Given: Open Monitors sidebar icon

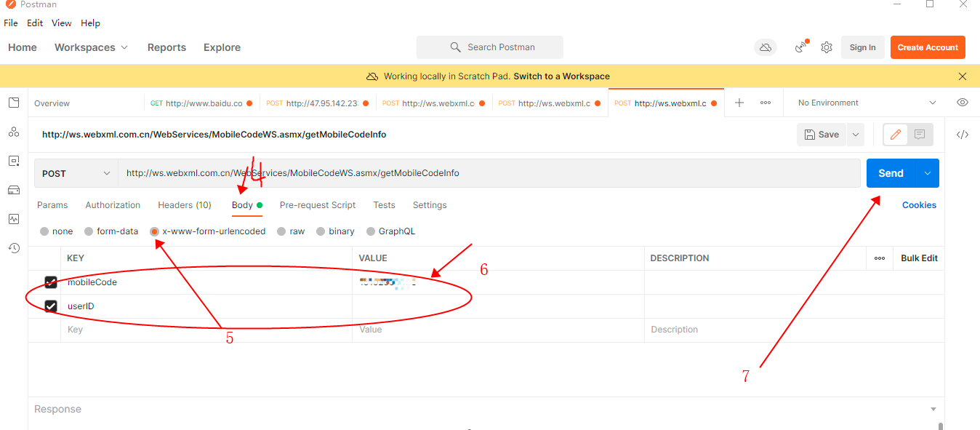Looking at the screenshot, I should (x=14, y=219).
